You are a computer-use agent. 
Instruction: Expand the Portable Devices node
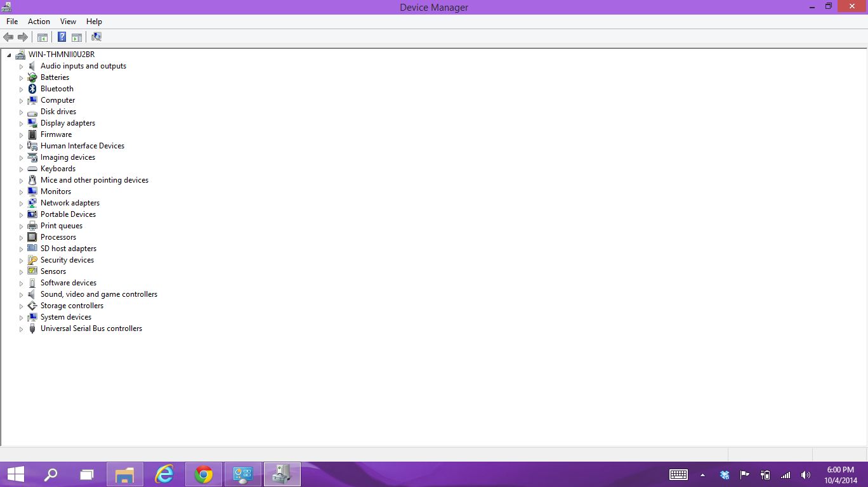(x=21, y=215)
